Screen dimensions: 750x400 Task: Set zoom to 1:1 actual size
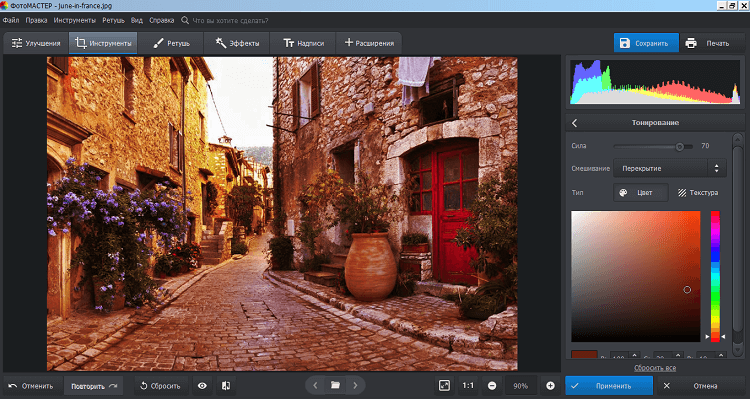[x=468, y=385]
